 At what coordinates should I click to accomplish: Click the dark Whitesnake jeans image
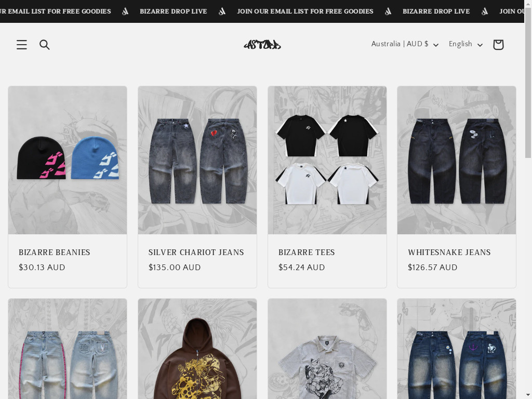[x=457, y=160]
